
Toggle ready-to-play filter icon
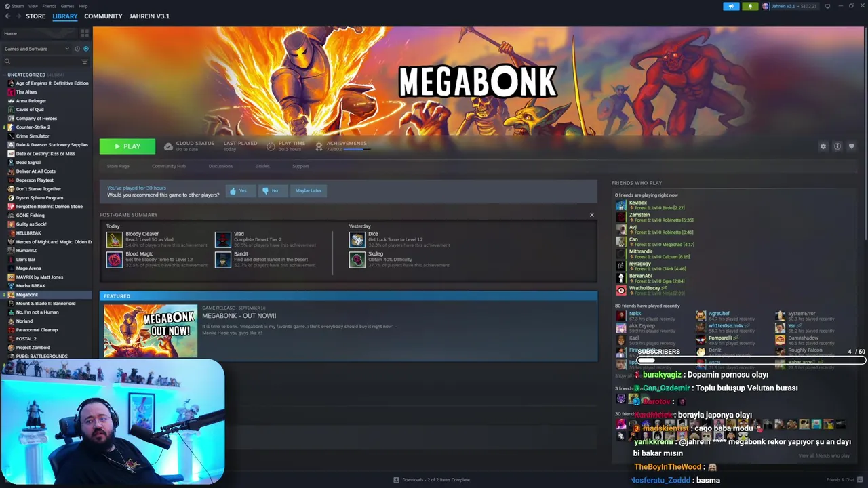coord(85,49)
